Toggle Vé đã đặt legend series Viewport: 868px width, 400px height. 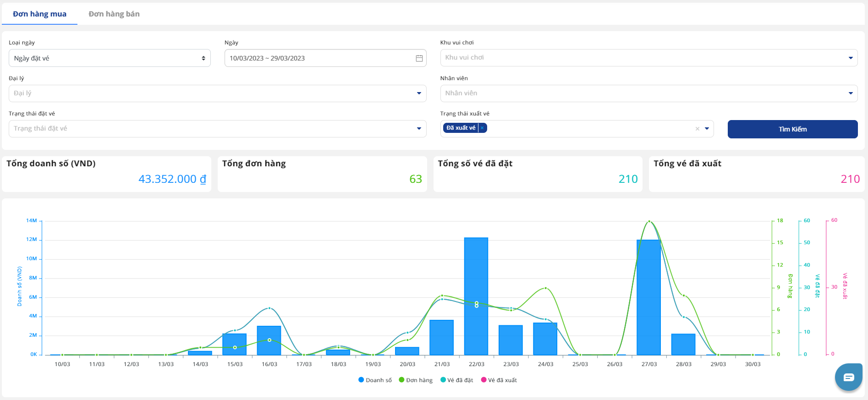(457, 380)
